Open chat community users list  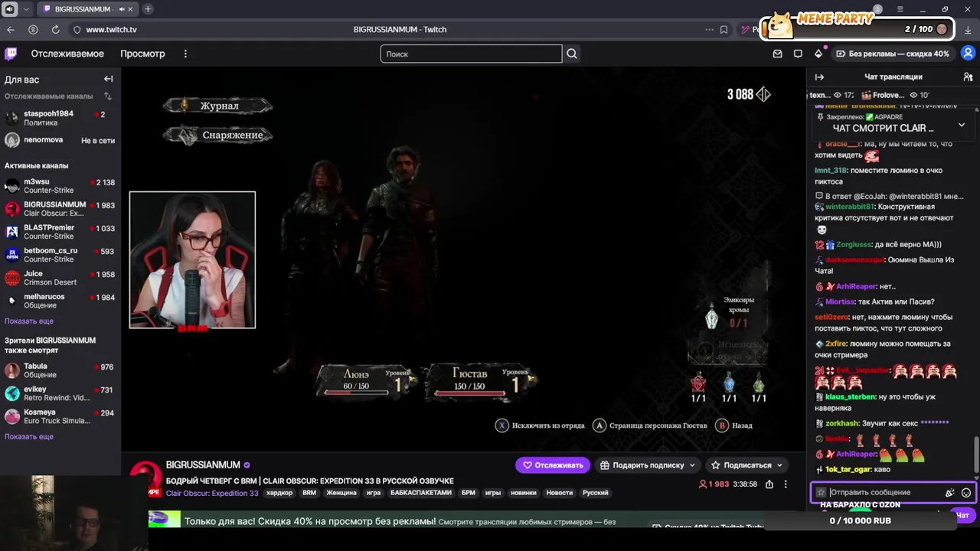(x=968, y=77)
